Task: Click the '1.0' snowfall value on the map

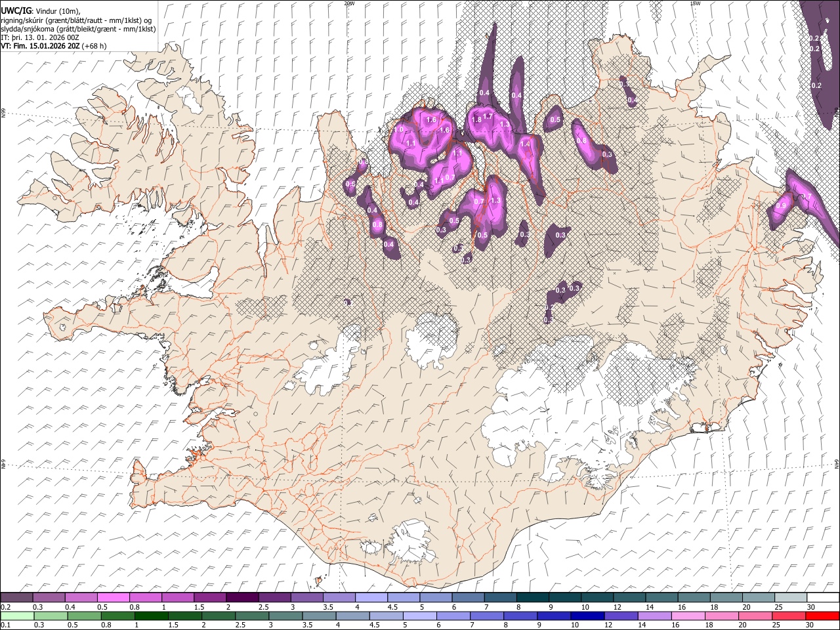Action: pyautogui.click(x=398, y=129)
